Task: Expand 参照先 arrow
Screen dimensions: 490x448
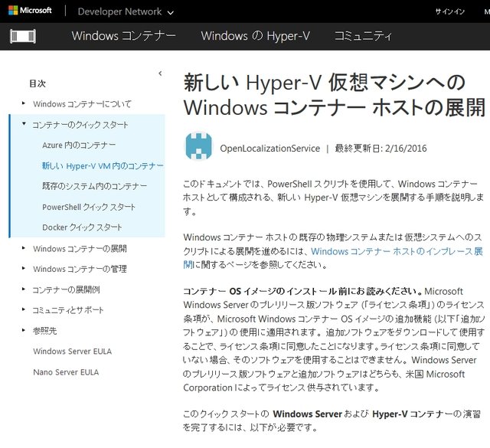Action: click(24, 330)
